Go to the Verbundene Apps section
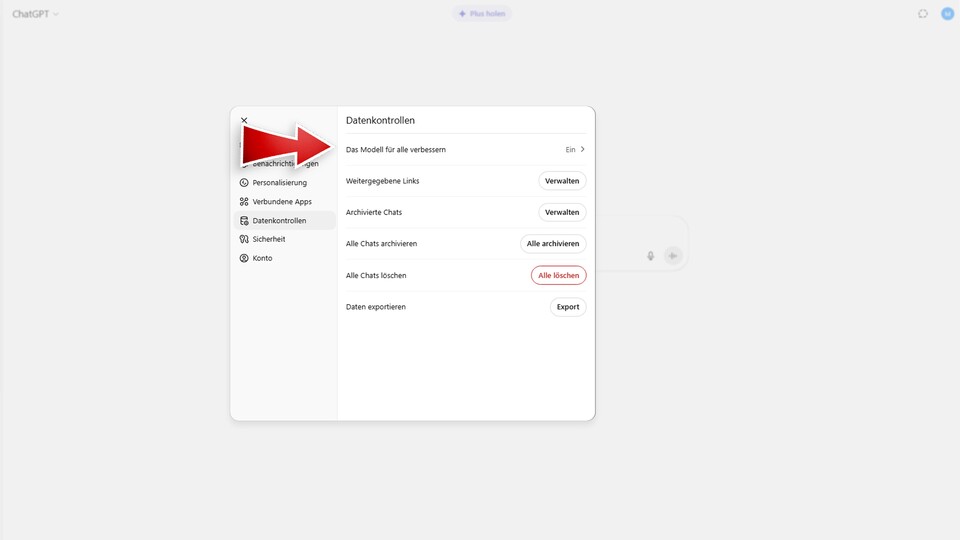Image resolution: width=960 pixels, height=540 pixels. [282, 202]
